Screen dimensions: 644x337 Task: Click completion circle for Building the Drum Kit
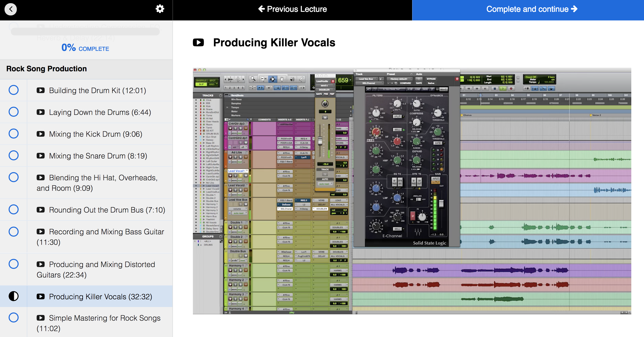pyautogui.click(x=13, y=90)
